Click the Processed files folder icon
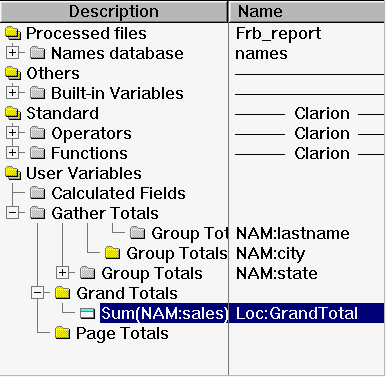Viewport: 386px width, 377px height. 13,33
